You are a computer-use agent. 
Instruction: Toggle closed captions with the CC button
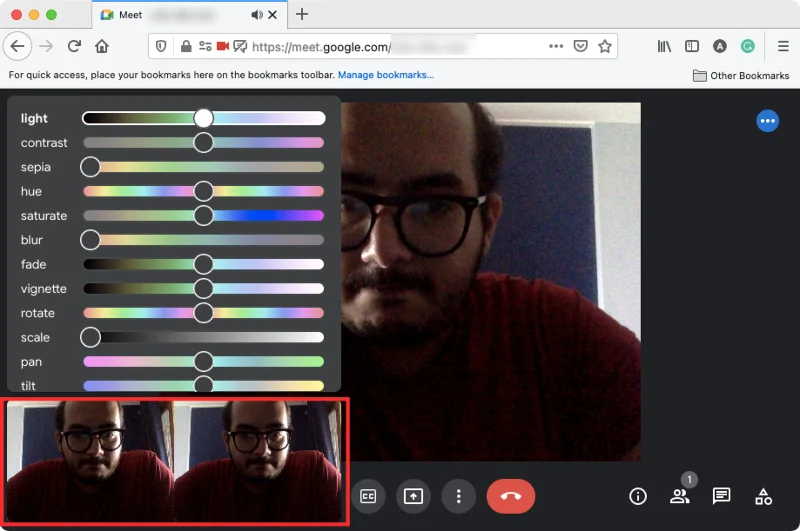click(368, 496)
